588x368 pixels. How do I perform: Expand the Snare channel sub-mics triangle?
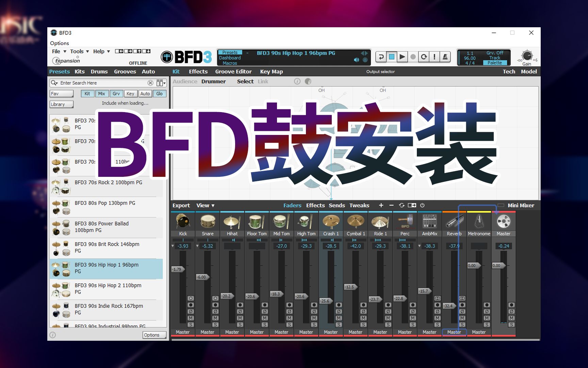[198, 246]
